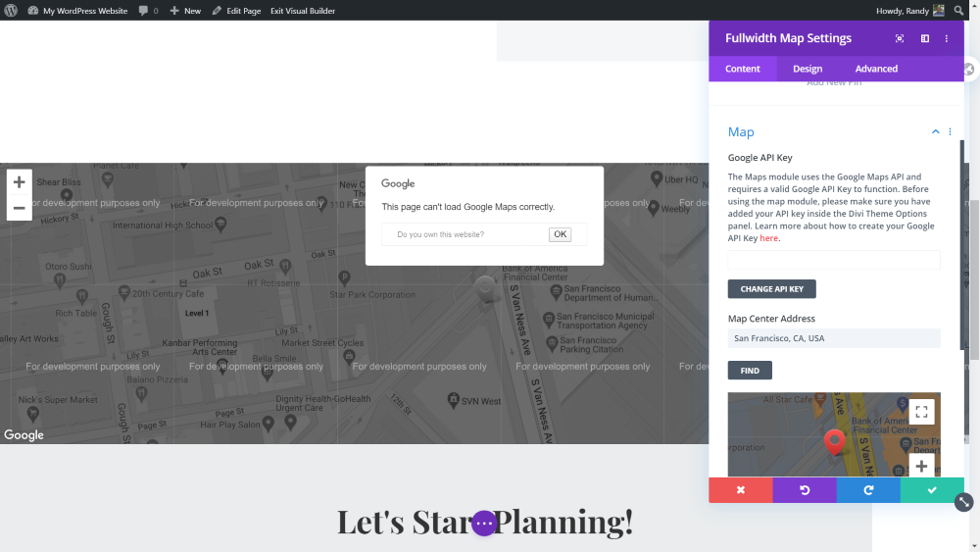Open the purple builder options button
This screenshot has width=980, height=552.
pos(484,524)
